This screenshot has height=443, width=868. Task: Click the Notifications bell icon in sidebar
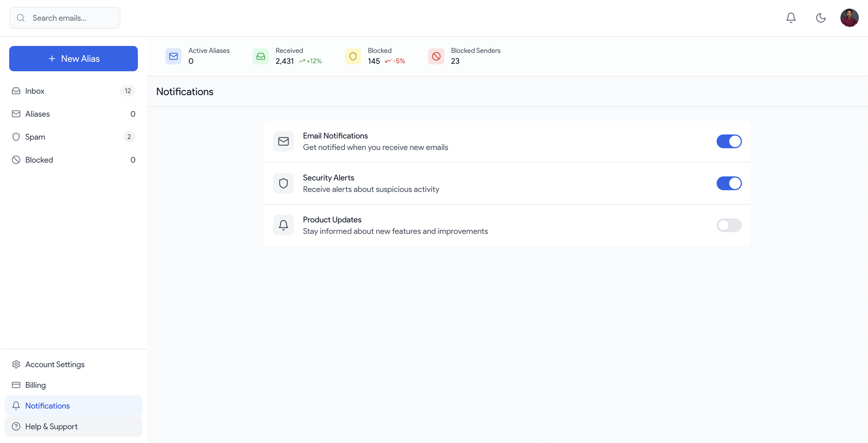(x=16, y=406)
